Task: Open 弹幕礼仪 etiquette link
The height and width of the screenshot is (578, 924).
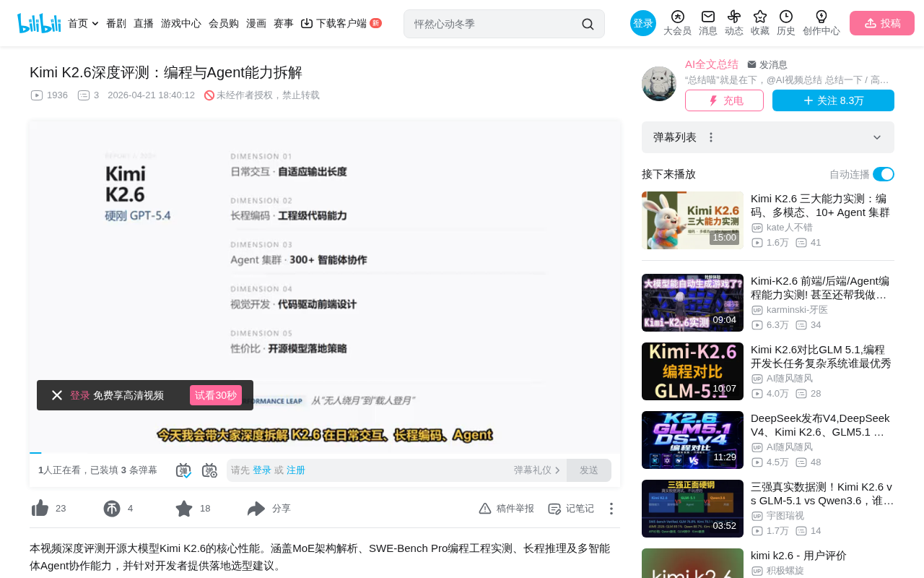Action: 537,470
